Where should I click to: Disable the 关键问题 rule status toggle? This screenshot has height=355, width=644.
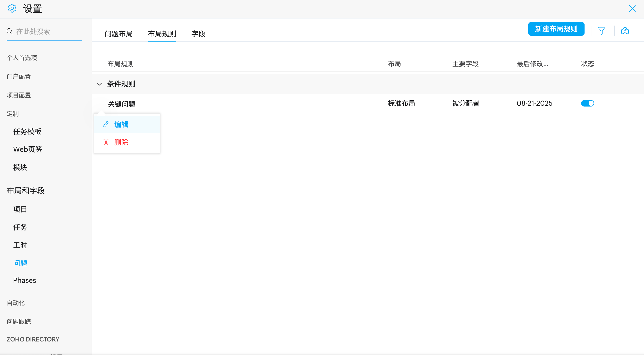tap(587, 103)
